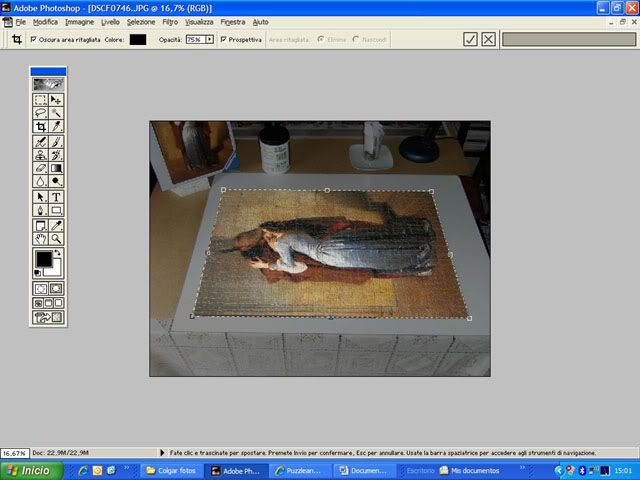Switch to Documen... taskbar window
The image size is (640, 480).
pyautogui.click(x=364, y=471)
